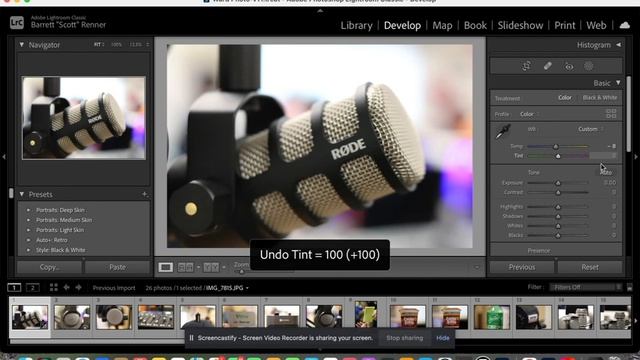
Task: Expand the Histogram panel
Action: 618,44
